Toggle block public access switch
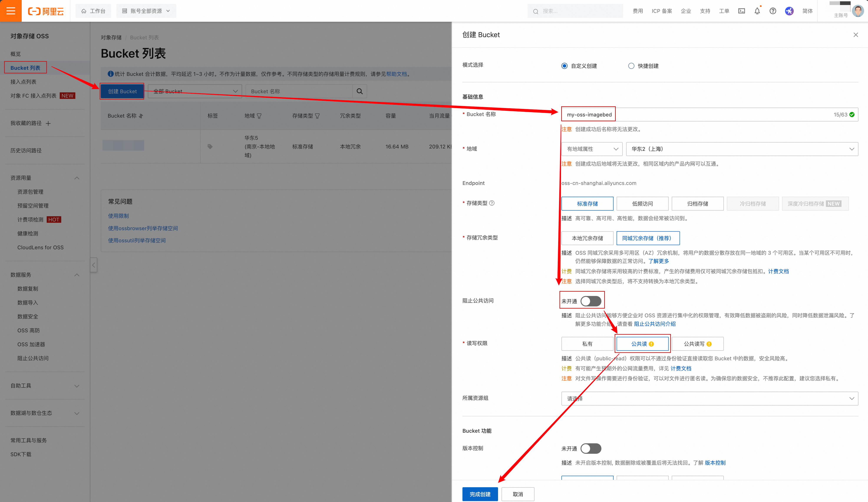The width and height of the screenshot is (868, 502). click(x=591, y=301)
